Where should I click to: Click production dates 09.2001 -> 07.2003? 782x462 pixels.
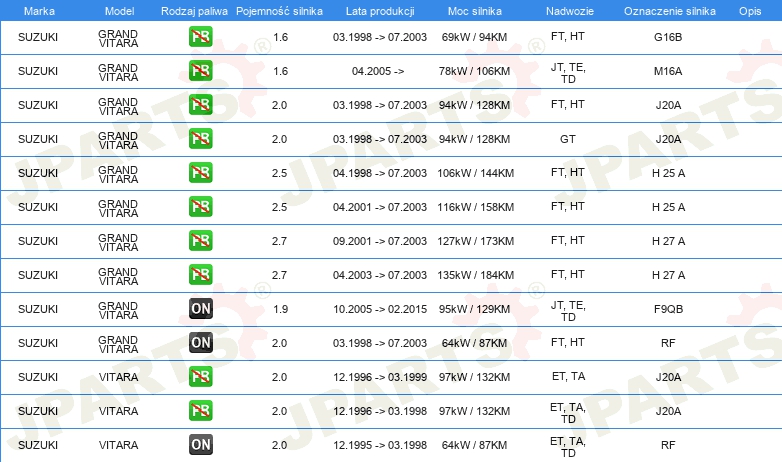pos(380,240)
